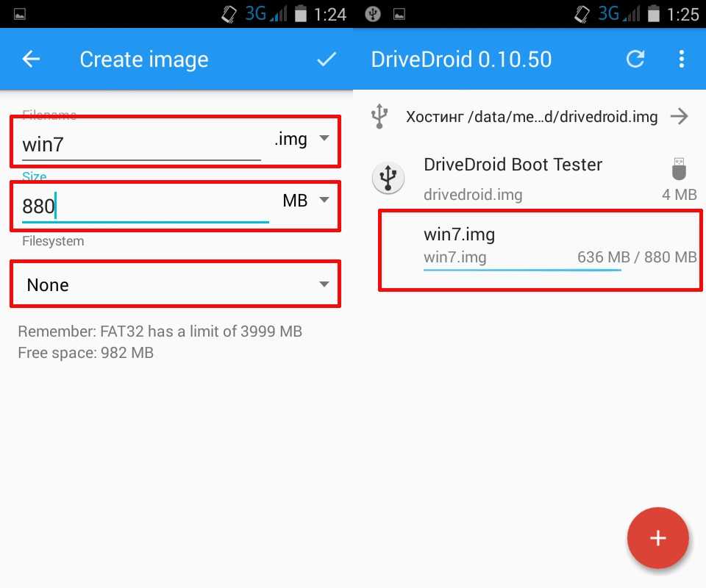Confirm image creation with the checkmark
Viewport: 706px width, 588px height.
pyautogui.click(x=326, y=60)
